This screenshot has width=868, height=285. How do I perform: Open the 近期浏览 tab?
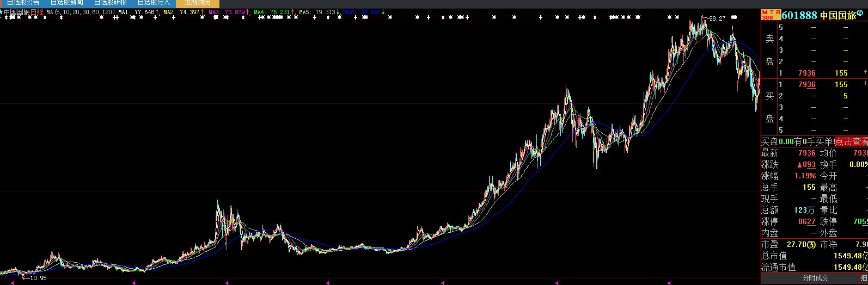click(197, 3)
